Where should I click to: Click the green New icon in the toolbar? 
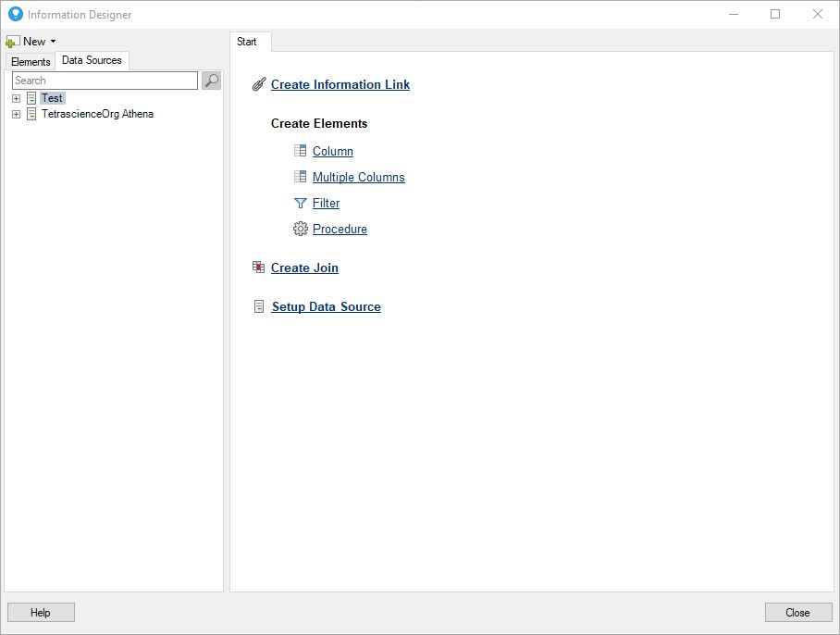(x=12, y=41)
